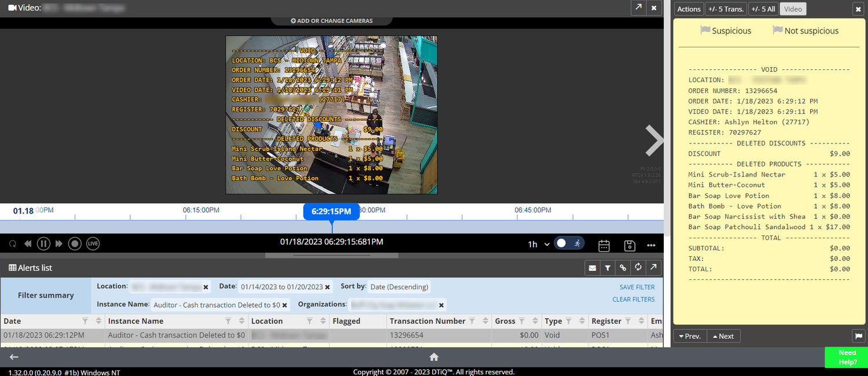This screenshot has width=868, height=376.
Task: Click the SAVE FILTER link
Action: [x=637, y=287]
